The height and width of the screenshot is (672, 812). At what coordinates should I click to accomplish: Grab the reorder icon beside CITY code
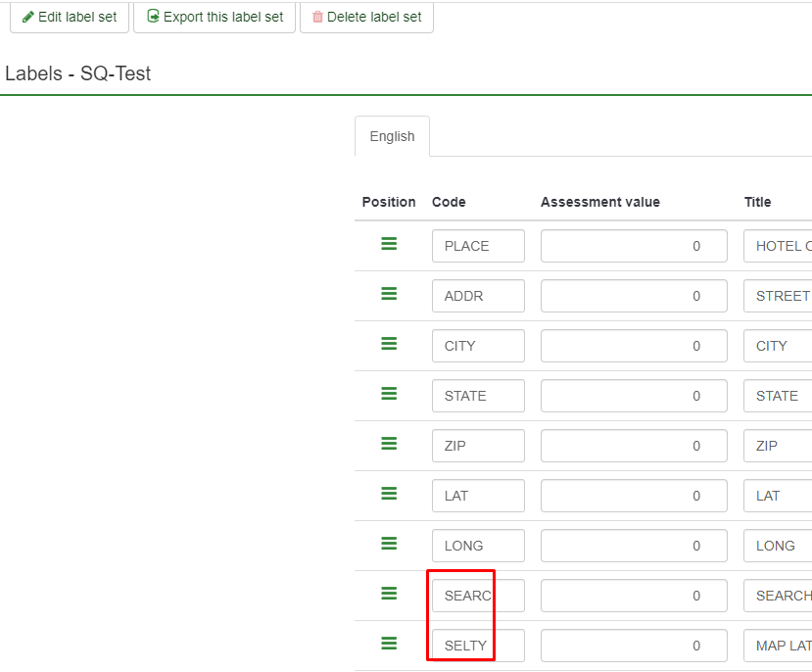[x=389, y=344]
